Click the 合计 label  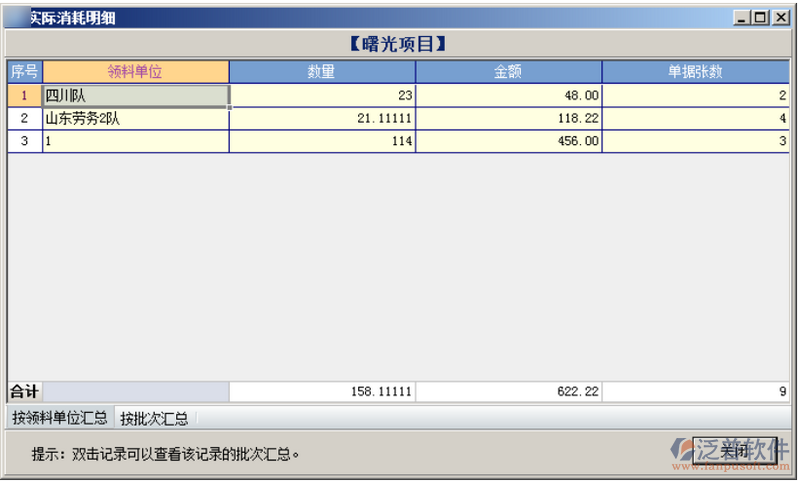pyautogui.click(x=24, y=392)
